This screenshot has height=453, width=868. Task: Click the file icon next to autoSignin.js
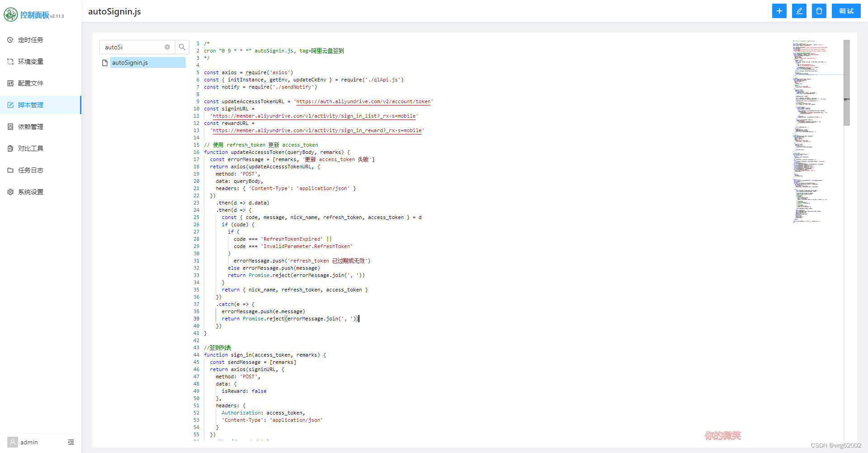point(105,63)
